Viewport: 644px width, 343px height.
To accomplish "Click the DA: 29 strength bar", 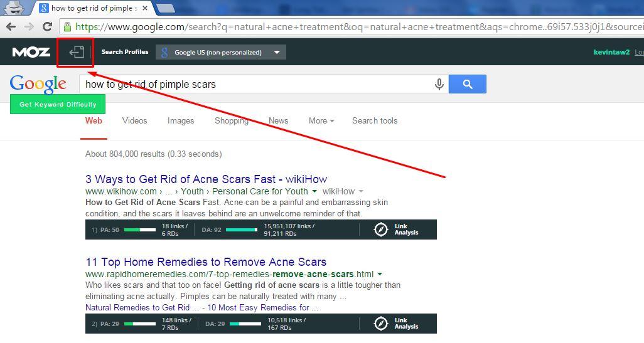I will coord(245,324).
